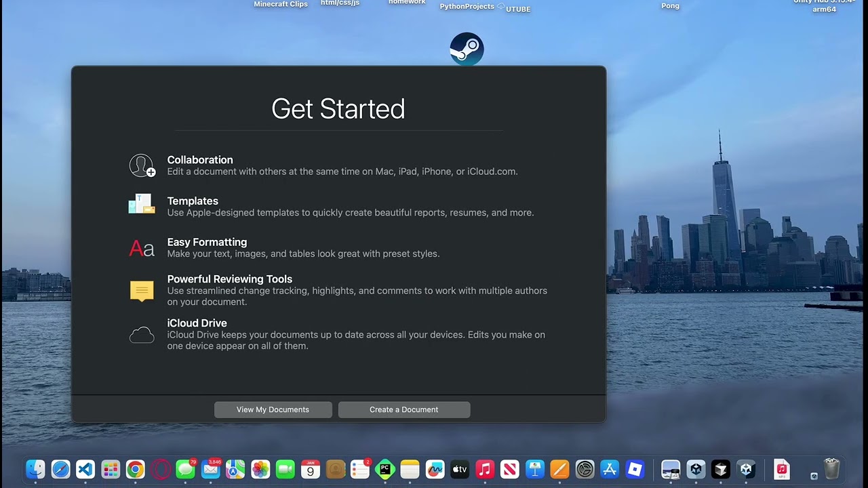Screen dimensions: 868x488
Task: Open Preview from the Dock
Action: [x=671, y=469]
